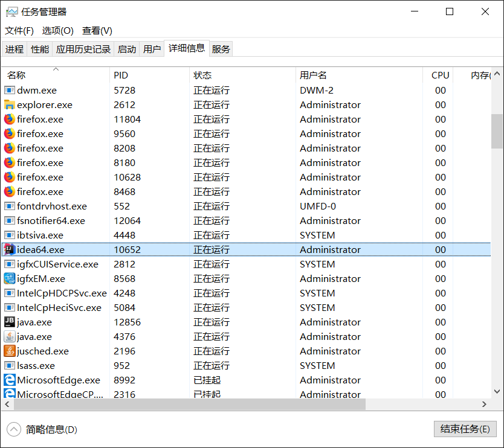Click the 结束任务(E) button
The width and height of the screenshot is (504, 448).
tap(465, 429)
